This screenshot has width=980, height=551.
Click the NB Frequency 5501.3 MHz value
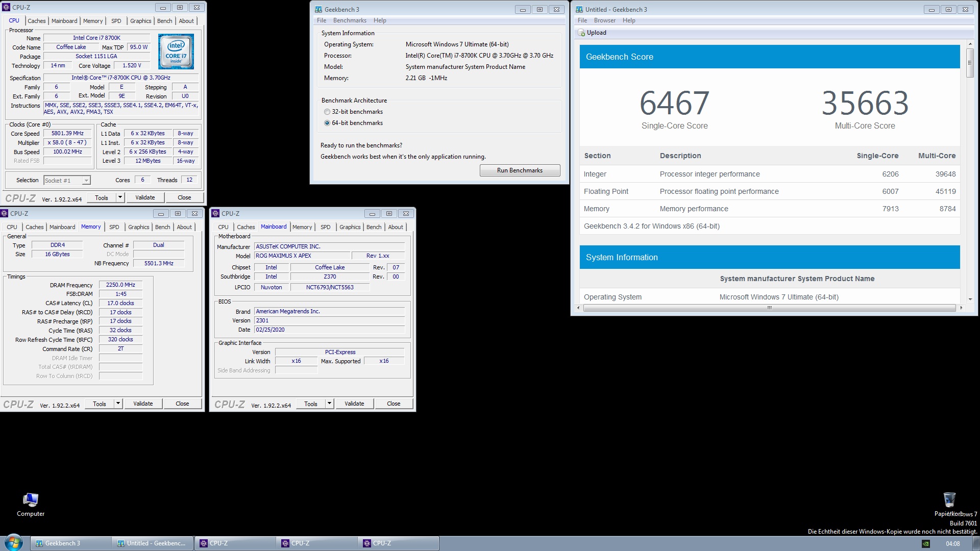(159, 264)
